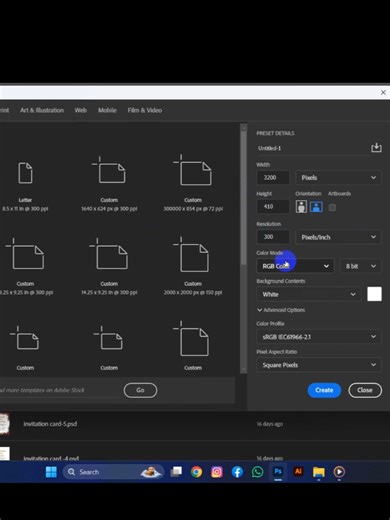Screen dimensions: 390x520
Task: Open Facebook from taskbar
Action: coord(237,472)
